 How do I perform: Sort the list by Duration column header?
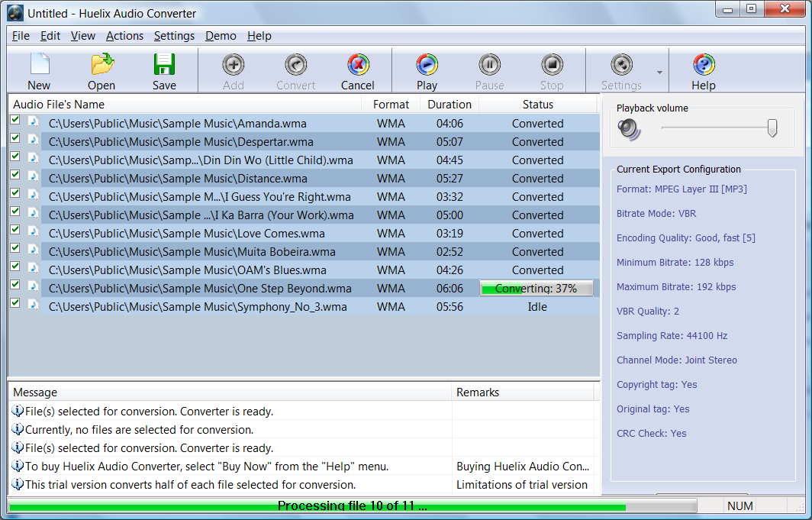449,105
